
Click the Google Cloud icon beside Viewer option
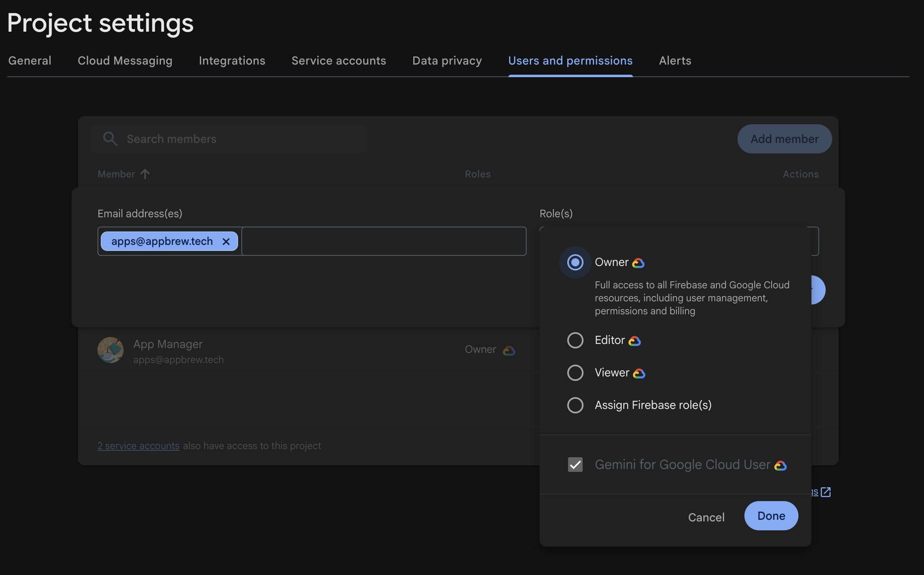639,374
